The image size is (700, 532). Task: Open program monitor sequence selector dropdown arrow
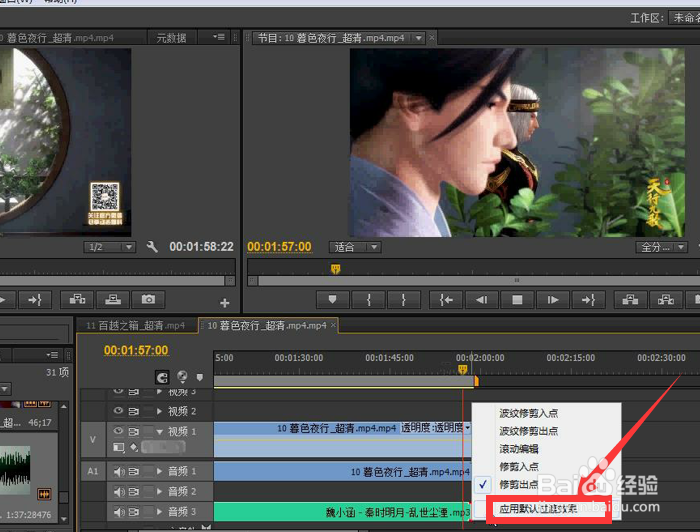click(418, 38)
